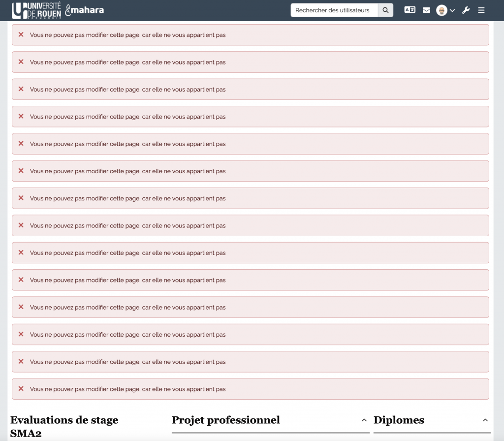
Task: Click the X icon on the topmost error alert
Action: [21, 34]
